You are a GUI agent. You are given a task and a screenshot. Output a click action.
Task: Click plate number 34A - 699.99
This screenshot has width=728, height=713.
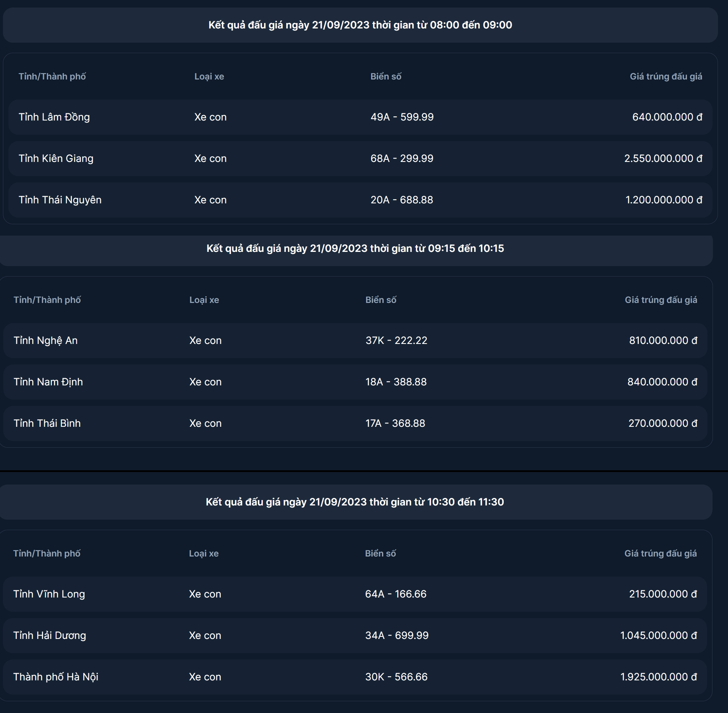[397, 636]
